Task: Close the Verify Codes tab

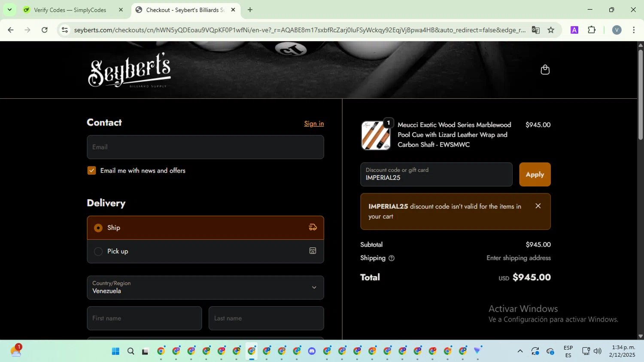Action: 121,10
